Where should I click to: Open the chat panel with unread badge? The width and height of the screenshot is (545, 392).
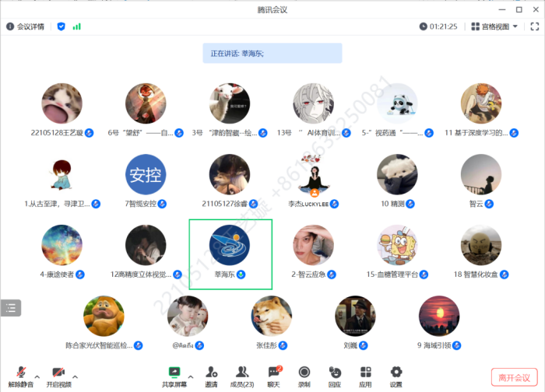274,377
